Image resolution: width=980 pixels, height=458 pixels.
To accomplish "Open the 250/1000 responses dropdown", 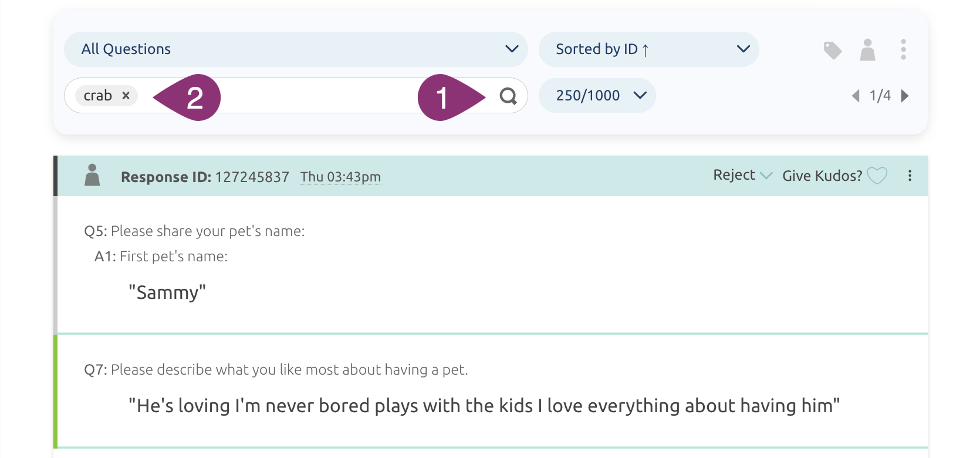I will 597,95.
